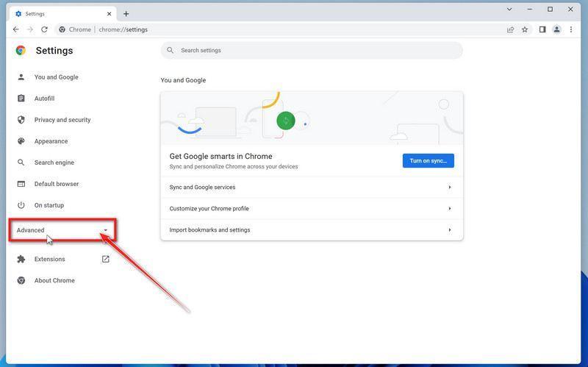Click the You and Google person icon
588x367 pixels.
tap(21, 77)
